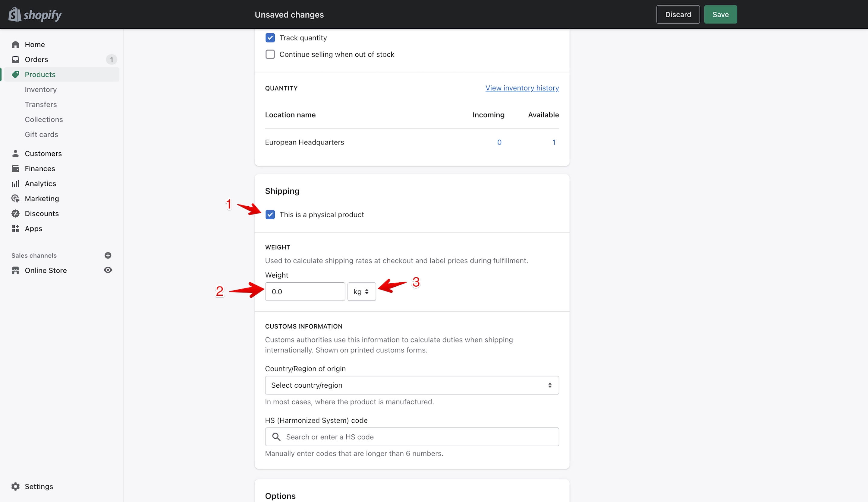Open Online Store sales channel

[x=46, y=270]
